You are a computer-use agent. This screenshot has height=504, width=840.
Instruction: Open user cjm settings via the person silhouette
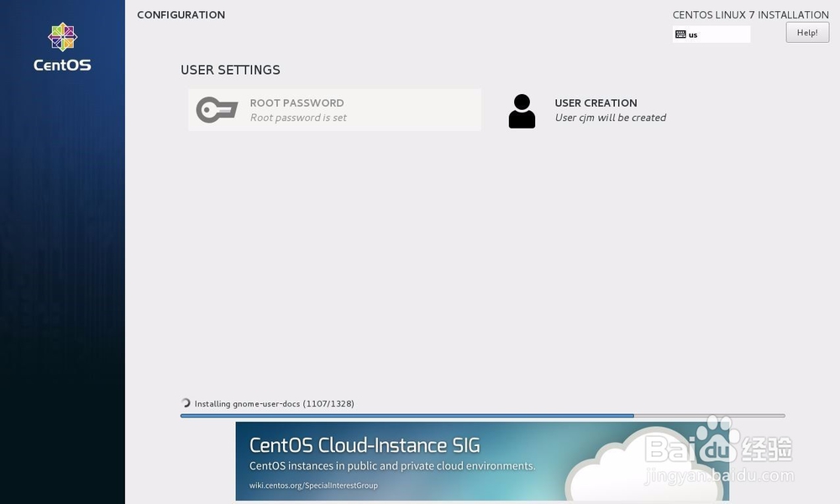click(x=522, y=110)
